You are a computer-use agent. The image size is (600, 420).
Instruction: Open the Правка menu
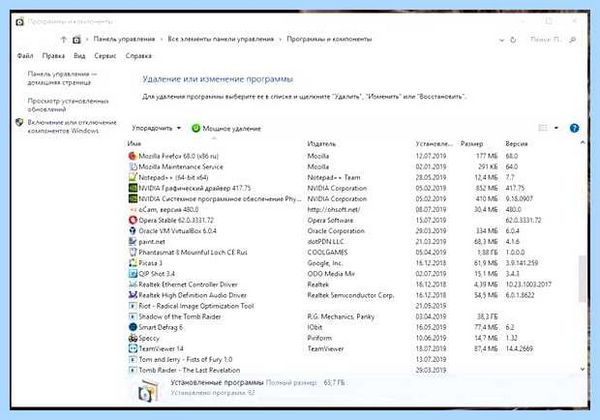click(53, 56)
